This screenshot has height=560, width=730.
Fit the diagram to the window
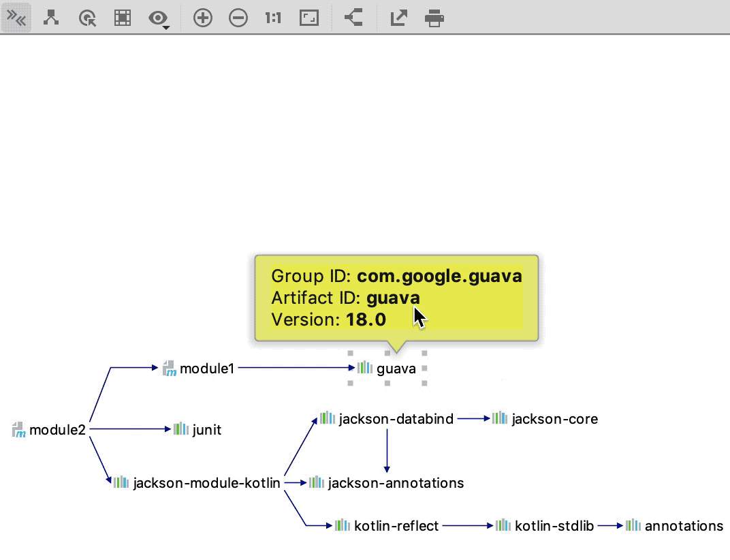coord(308,18)
